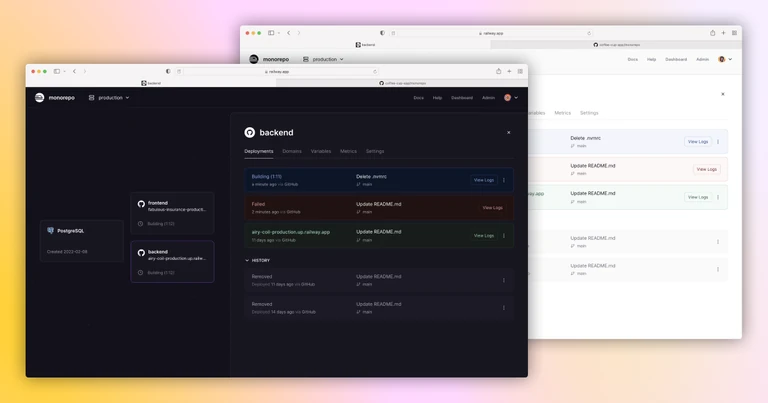
Task: Go to Dashboard in the dark window
Action: [x=462, y=97]
